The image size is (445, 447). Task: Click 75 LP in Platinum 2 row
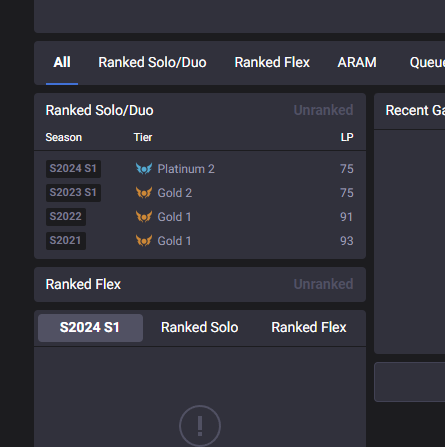[347, 169]
